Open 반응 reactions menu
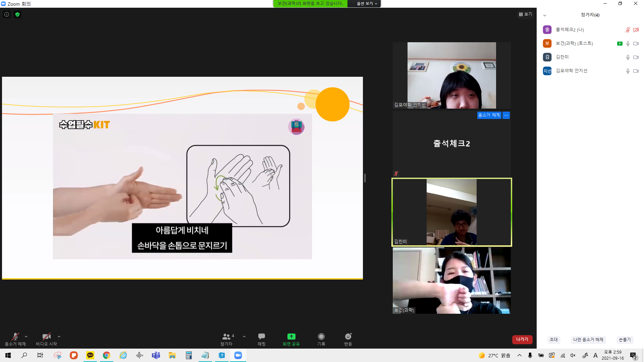The image size is (644, 362). coord(348,339)
